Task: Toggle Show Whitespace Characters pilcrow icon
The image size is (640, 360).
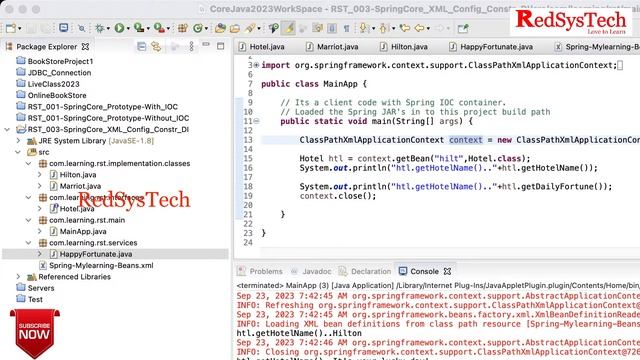Action: [x=346, y=29]
